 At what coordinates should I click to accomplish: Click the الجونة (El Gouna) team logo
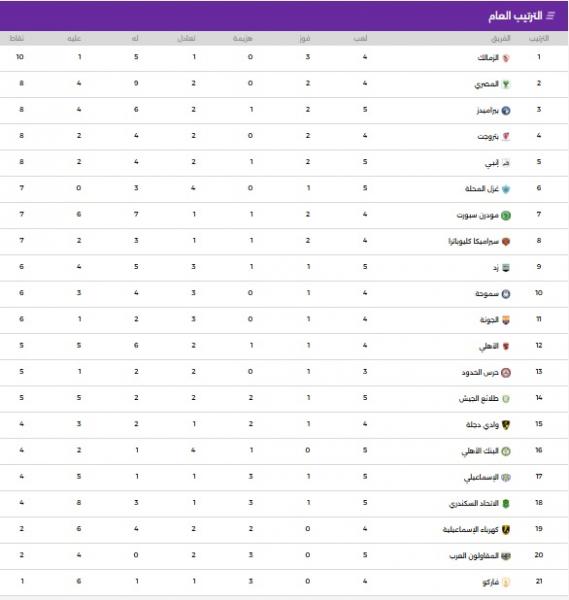click(x=505, y=320)
